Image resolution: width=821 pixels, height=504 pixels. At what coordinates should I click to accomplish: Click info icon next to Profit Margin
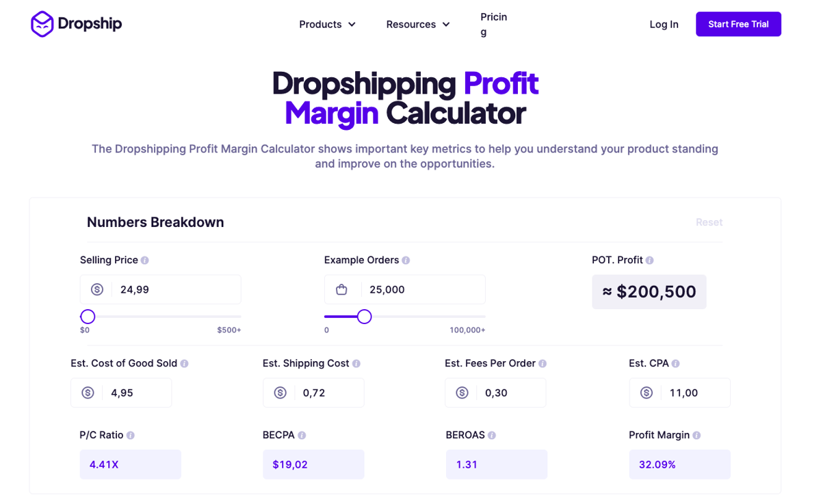click(696, 436)
